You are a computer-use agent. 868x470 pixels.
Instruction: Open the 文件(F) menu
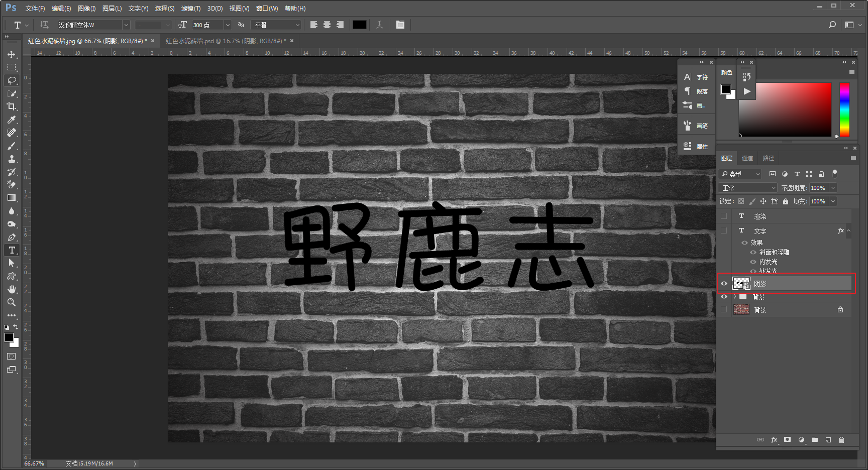pos(35,9)
